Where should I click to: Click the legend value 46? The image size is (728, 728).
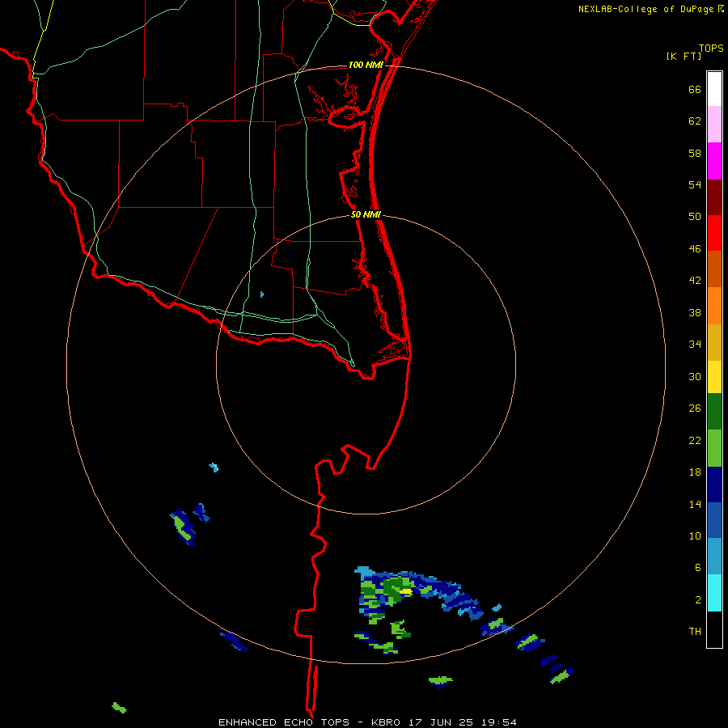(695, 249)
